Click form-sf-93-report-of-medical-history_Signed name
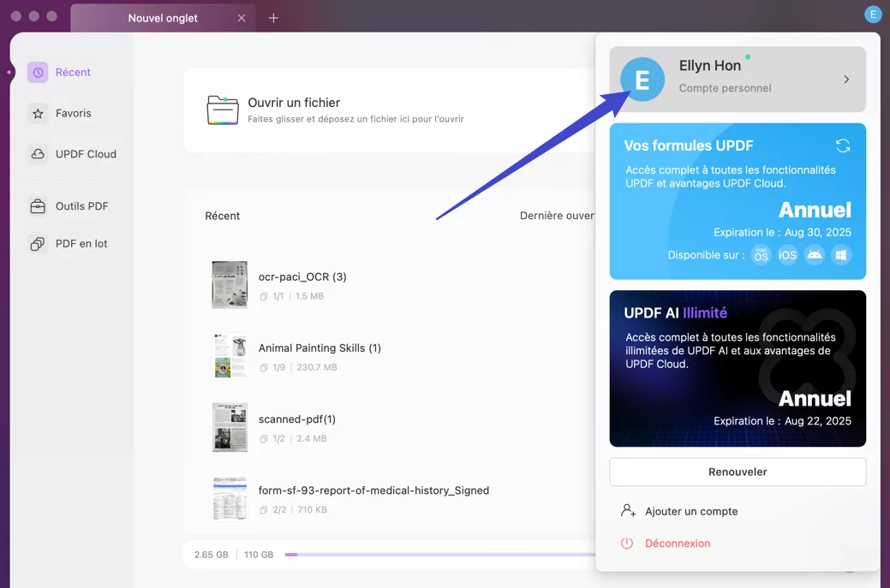 point(373,490)
